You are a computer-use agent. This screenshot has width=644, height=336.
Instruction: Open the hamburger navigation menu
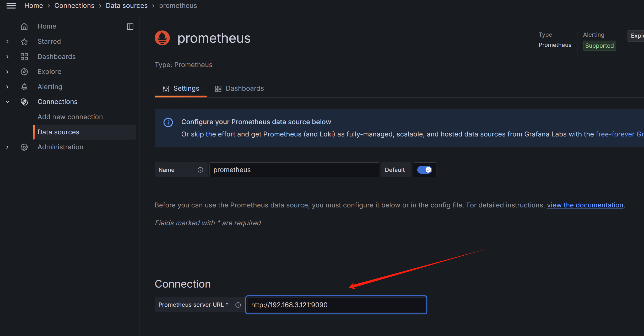pyautogui.click(x=11, y=5)
